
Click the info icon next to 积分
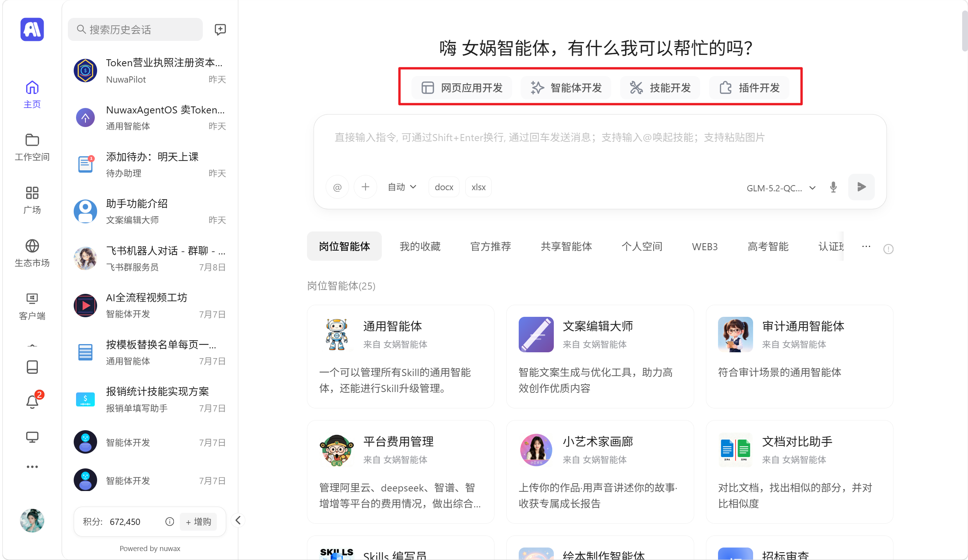pos(169,521)
